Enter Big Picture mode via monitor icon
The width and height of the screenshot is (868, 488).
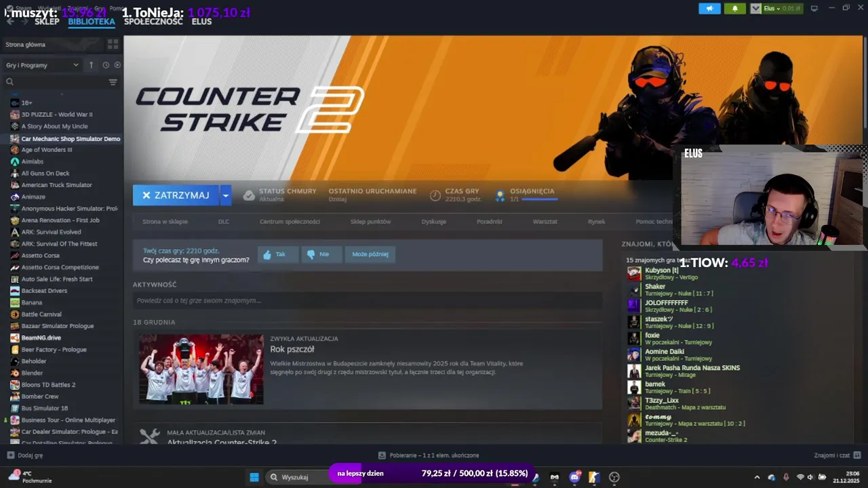[x=814, y=8]
